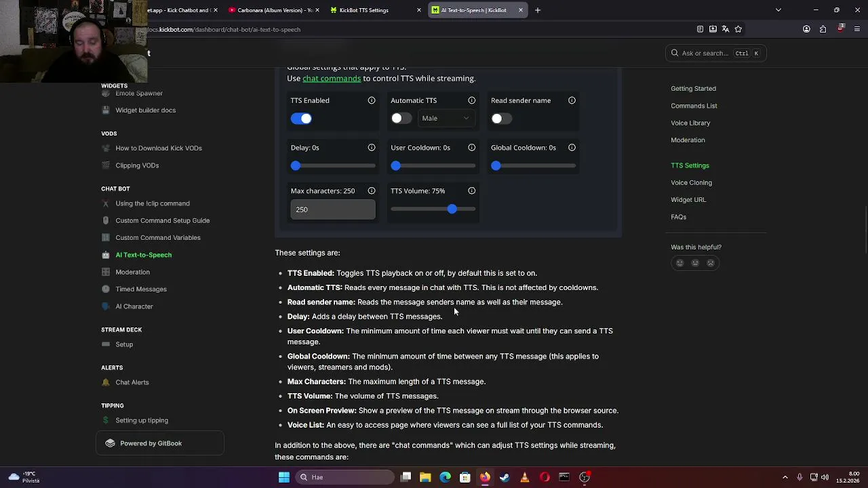This screenshot has height=488, width=868.
Task: Click the Delay slider handle
Action: [x=296, y=165]
